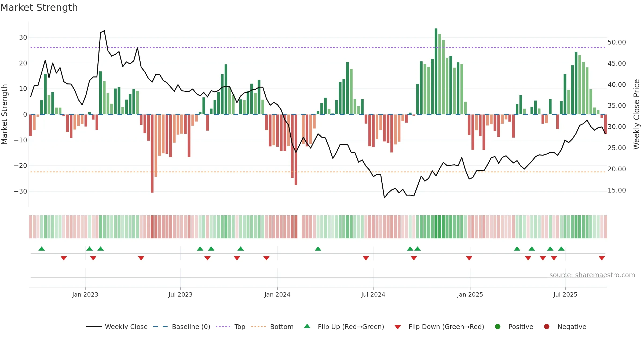Click the 45.00 price tick

[x=617, y=63]
